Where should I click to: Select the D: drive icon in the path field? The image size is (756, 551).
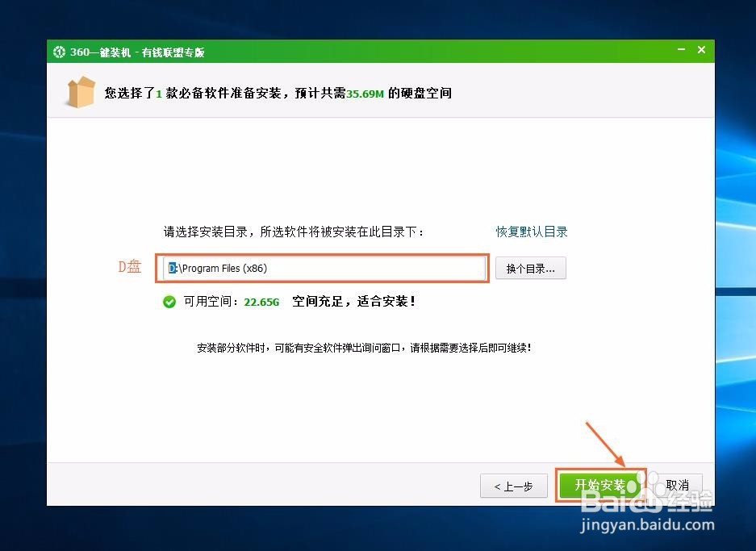173,268
